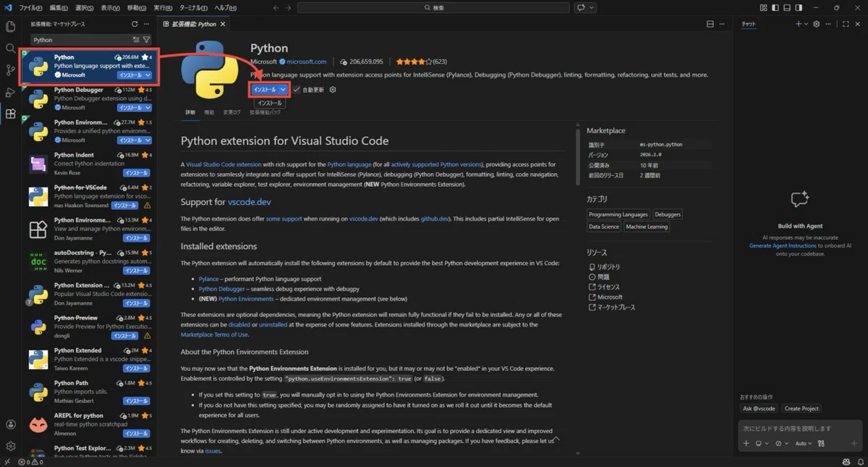Open the Source Control view
868x467 pixels.
pyautogui.click(x=10, y=70)
